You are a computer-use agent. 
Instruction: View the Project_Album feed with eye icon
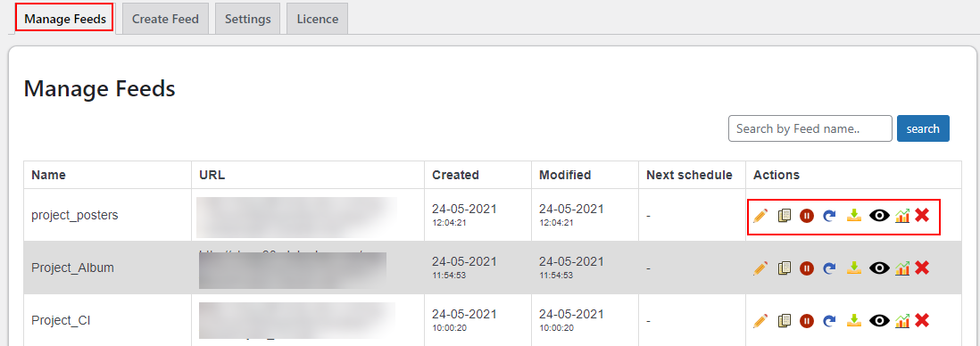point(879,268)
